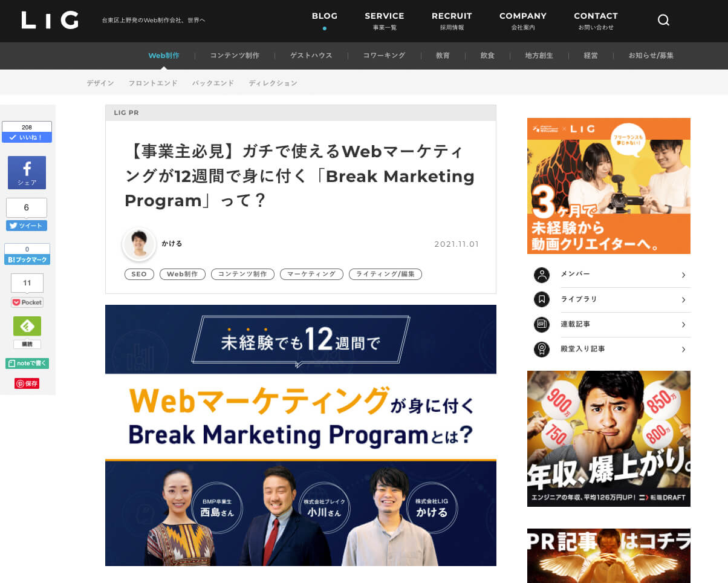Click the noteで書く icon
This screenshot has width=728, height=583.
pyautogui.click(x=27, y=363)
